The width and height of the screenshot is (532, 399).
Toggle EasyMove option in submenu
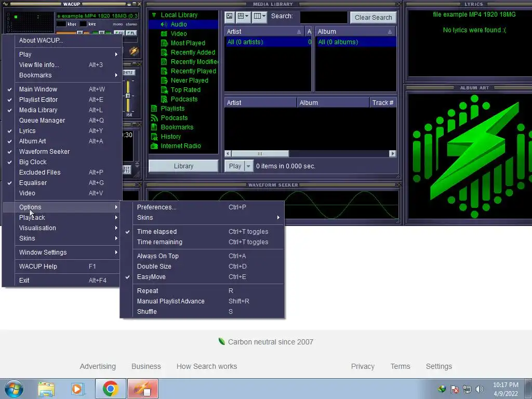coord(202,277)
